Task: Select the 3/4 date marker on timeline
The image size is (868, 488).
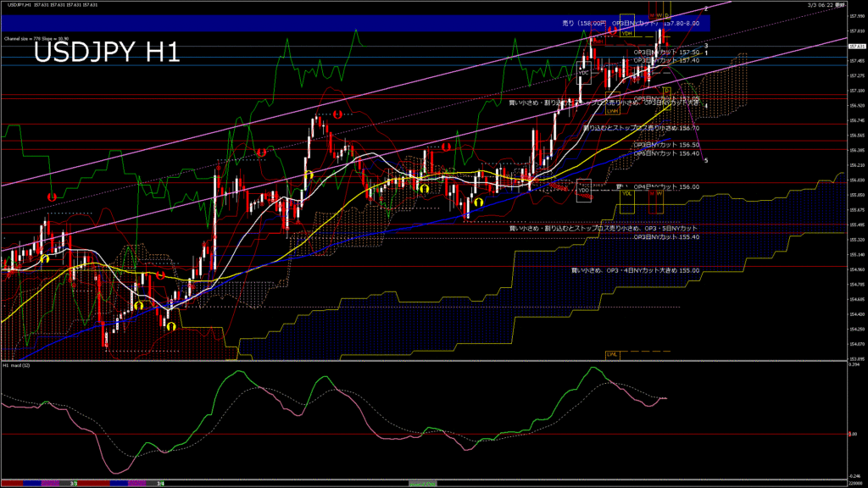Action: [x=161, y=483]
